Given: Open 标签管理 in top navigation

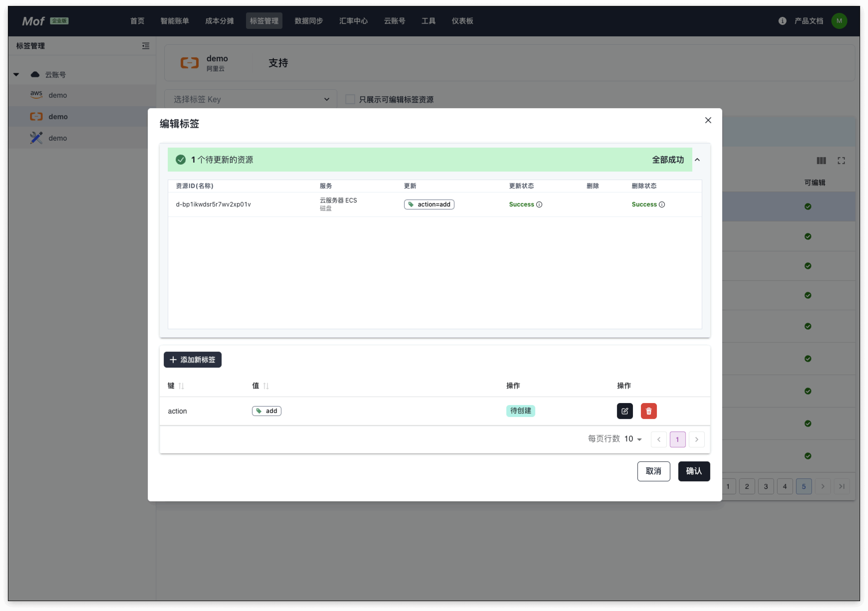Looking at the screenshot, I should [264, 21].
